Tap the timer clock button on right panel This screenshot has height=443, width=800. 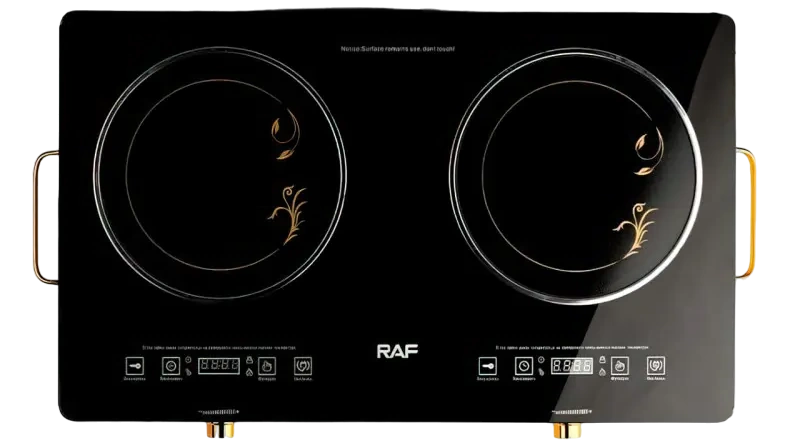(523, 366)
